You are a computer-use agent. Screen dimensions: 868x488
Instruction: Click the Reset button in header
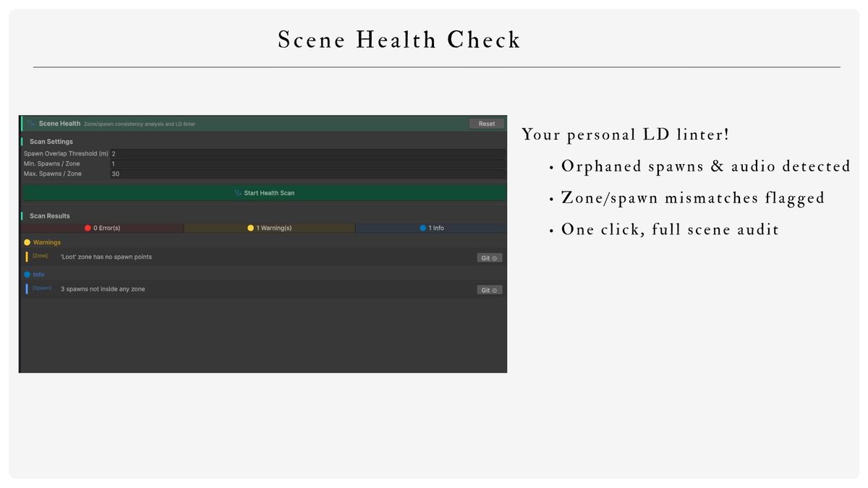click(487, 124)
